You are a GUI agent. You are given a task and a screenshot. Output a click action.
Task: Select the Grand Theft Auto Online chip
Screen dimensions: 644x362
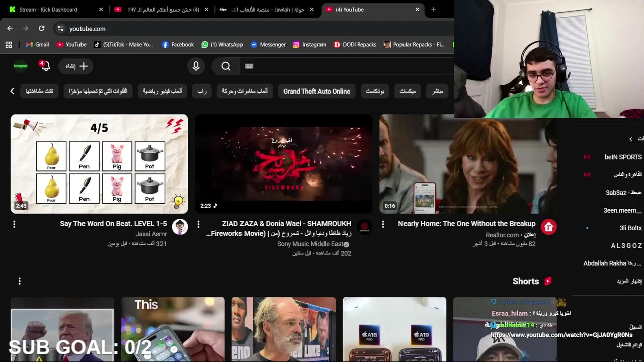tap(316, 91)
